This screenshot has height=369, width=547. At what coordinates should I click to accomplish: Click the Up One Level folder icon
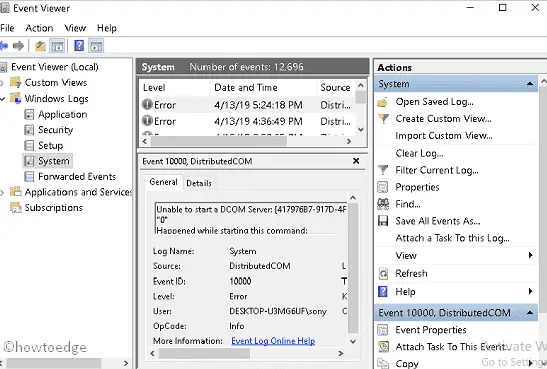click(x=40, y=46)
